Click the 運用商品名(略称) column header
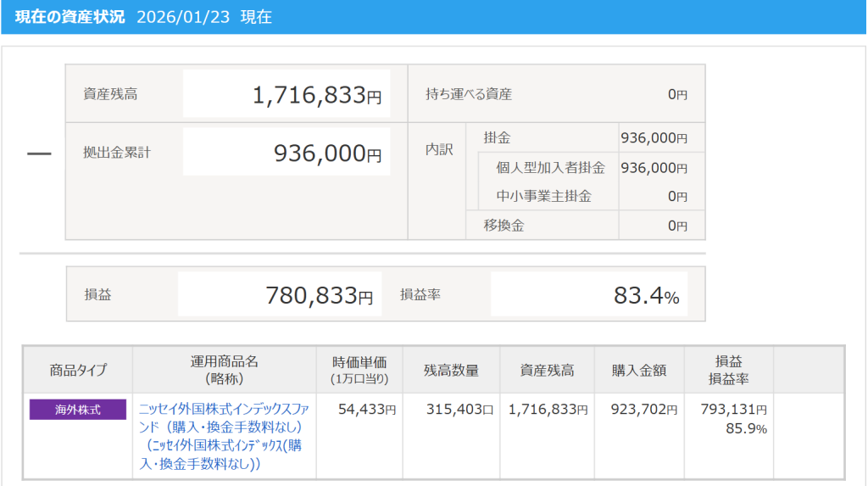Image resolution: width=868 pixels, height=486 pixels. [x=224, y=370]
